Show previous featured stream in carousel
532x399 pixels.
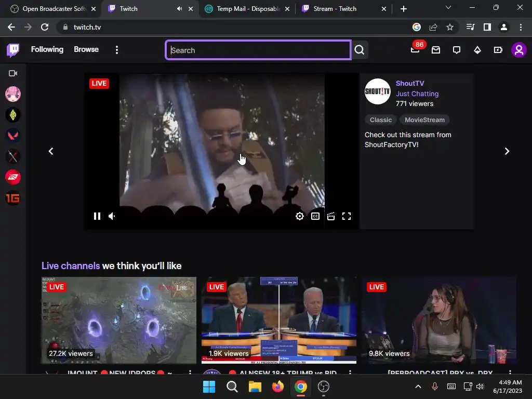point(51,151)
